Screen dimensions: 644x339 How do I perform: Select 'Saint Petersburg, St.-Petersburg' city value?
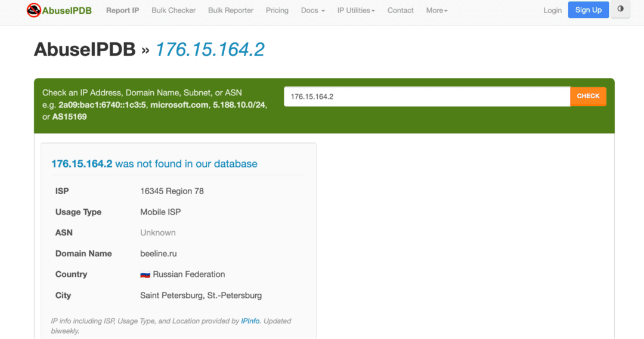(201, 296)
